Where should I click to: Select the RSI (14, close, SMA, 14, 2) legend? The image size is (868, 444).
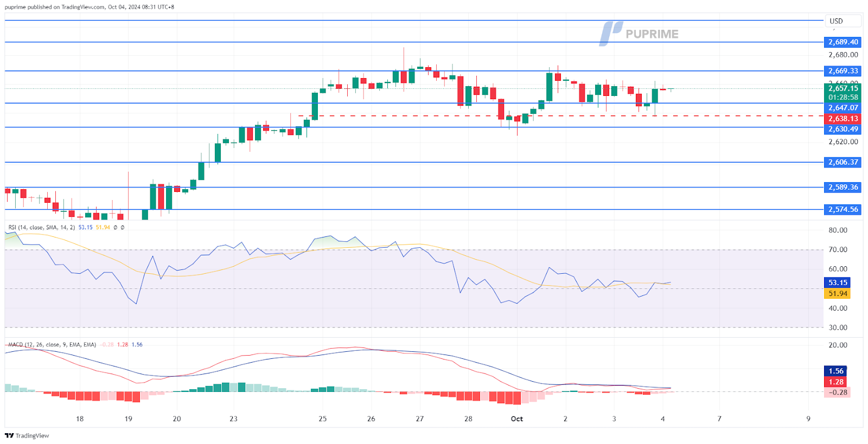click(42, 228)
